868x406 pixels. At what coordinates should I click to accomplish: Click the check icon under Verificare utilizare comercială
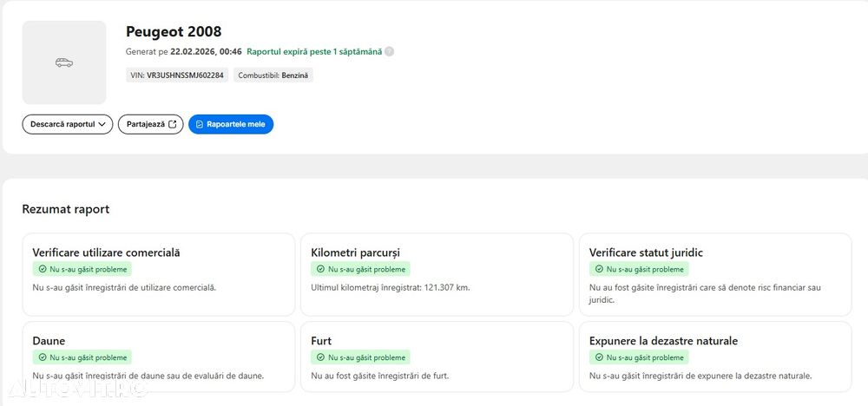coord(42,270)
